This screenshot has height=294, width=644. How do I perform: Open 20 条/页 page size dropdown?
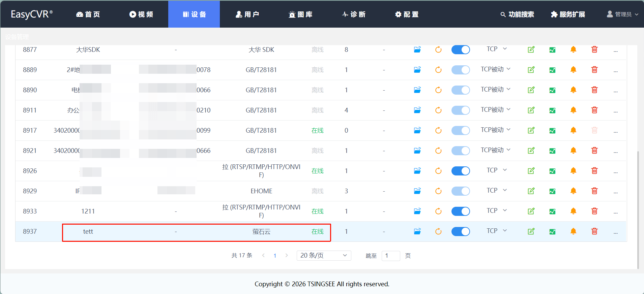coord(324,256)
